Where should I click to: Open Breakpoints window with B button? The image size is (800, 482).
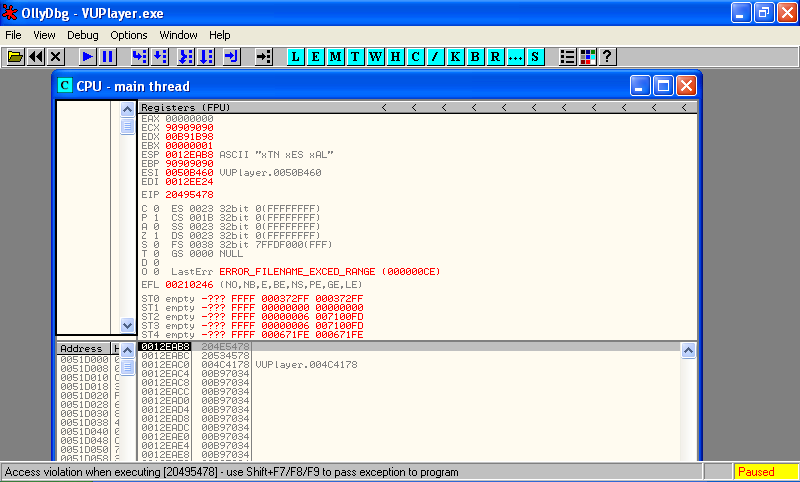[475, 57]
